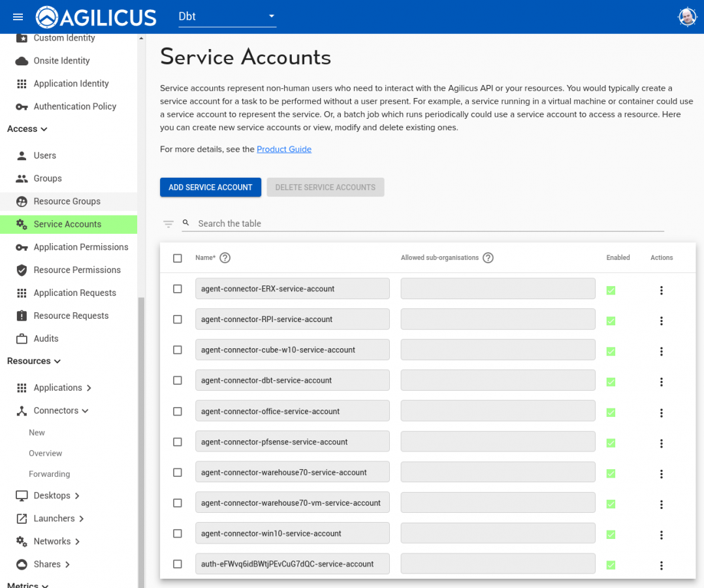This screenshot has height=588, width=704.
Task: Click the help icon next to Name column
Action: pos(225,258)
